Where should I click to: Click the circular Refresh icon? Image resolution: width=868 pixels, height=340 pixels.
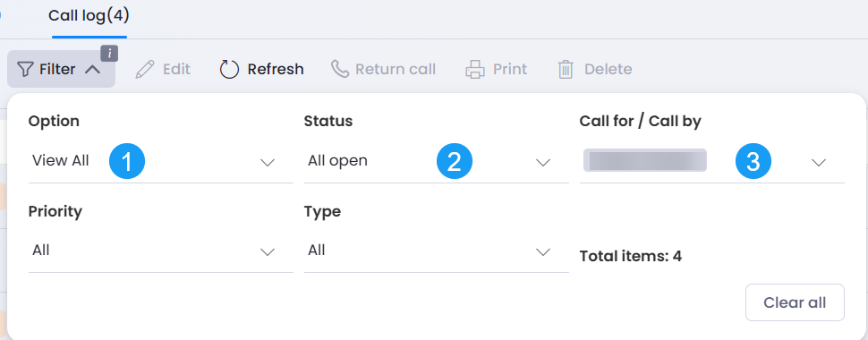[229, 70]
